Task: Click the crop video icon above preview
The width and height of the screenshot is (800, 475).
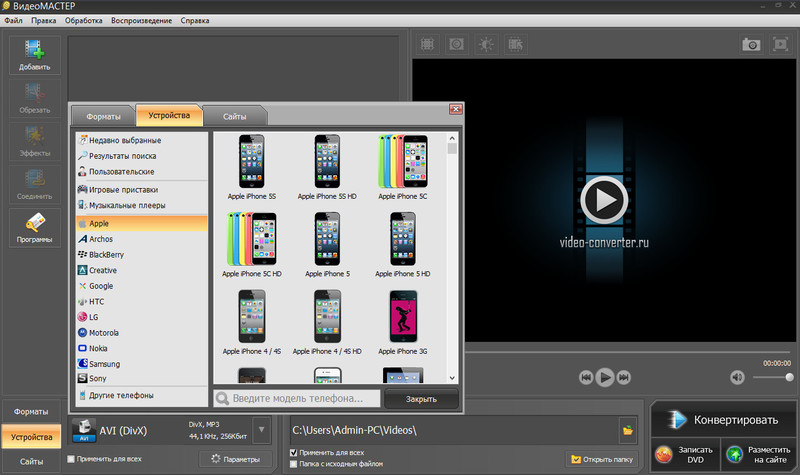Action: 427,44
